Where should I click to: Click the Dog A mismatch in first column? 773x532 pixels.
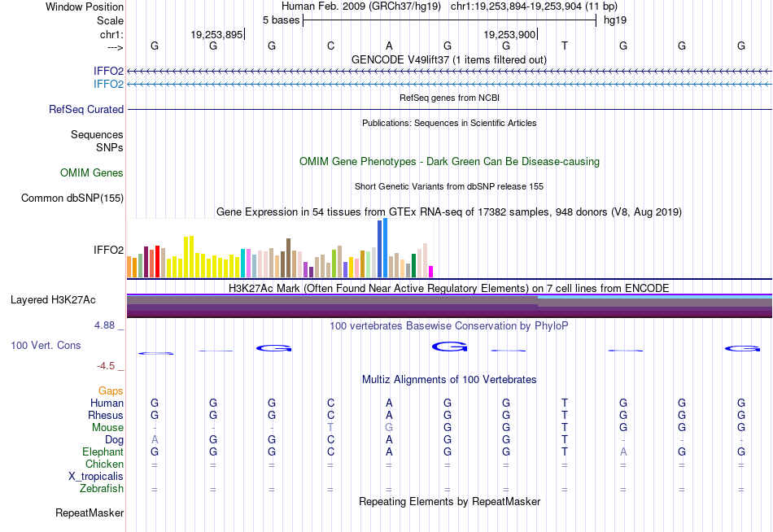click(155, 440)
